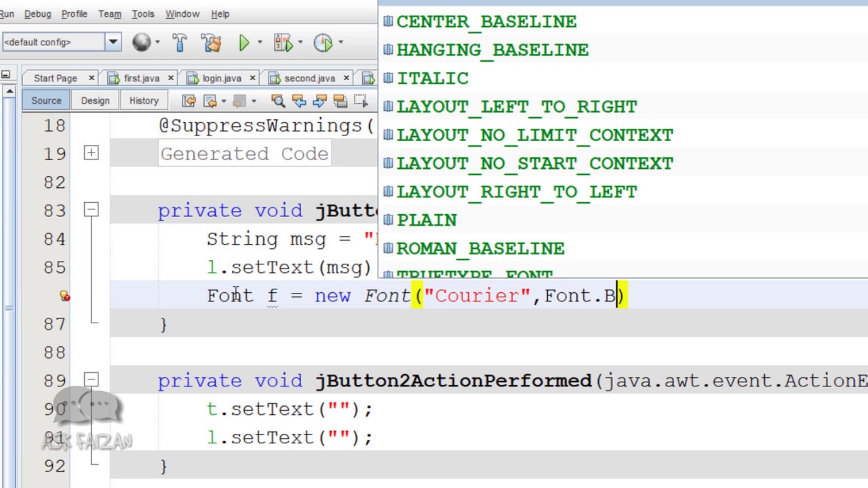Open the Tools menu
The image size is (868, 488).
coord(143,14)
